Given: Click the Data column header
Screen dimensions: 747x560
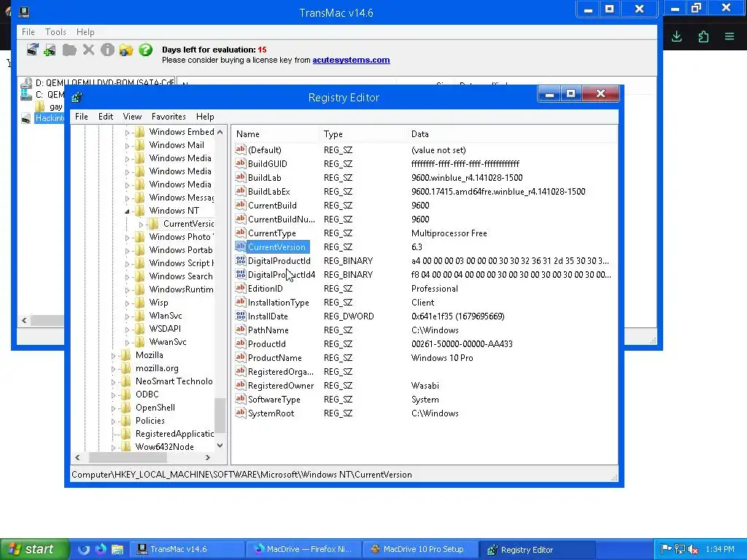Looking at the screenshot, I should 512,134.
